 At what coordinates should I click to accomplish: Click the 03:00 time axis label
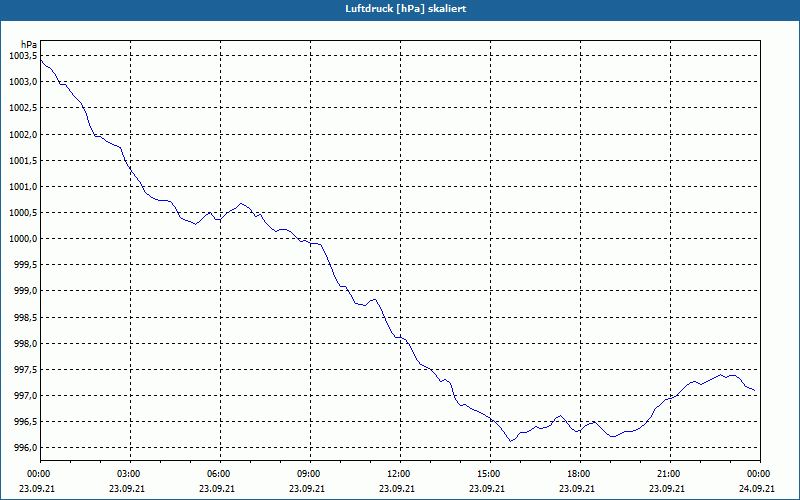(130, 474)
